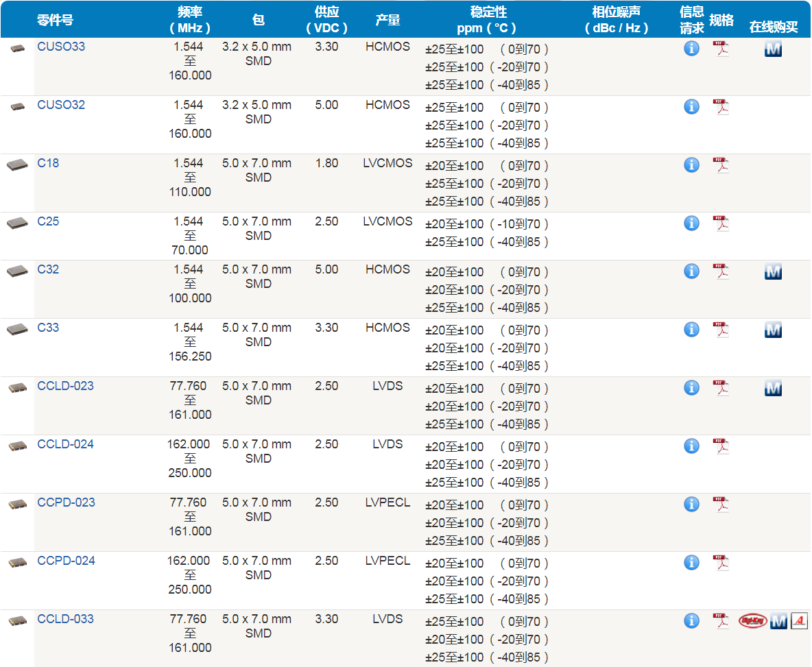Click the Digi-Key logo for CCLD-033
This screenshot has height=667, width=812.
pyautogui.click(x=752, y=621)
